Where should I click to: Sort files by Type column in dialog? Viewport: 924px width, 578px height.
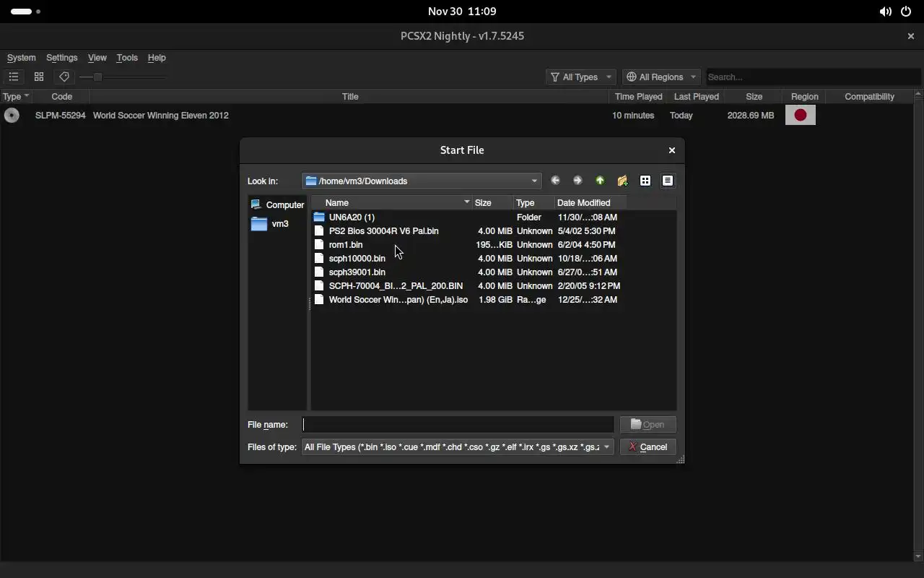point(534,203)
